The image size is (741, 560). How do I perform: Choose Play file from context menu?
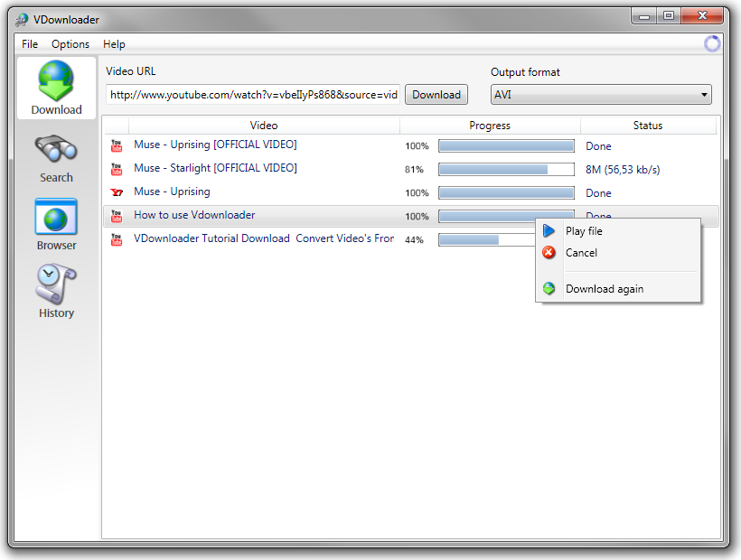(x=618, y=231)
